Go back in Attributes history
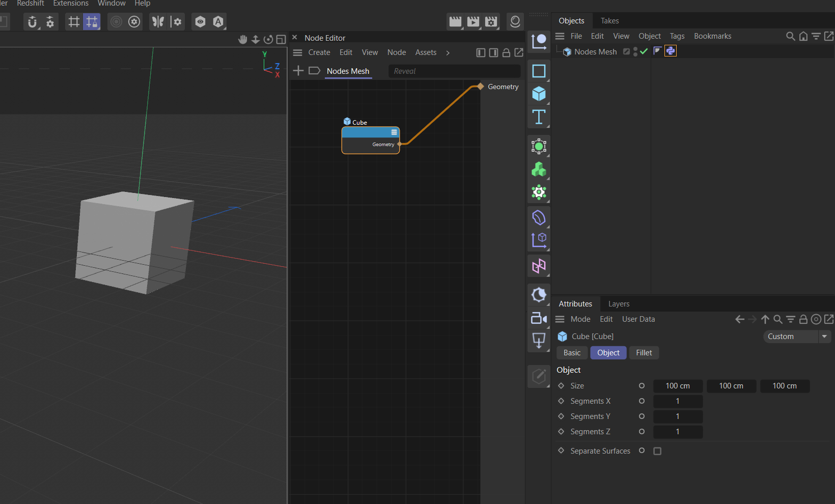This screenshot has height=504, width=835. coord(740,319)
